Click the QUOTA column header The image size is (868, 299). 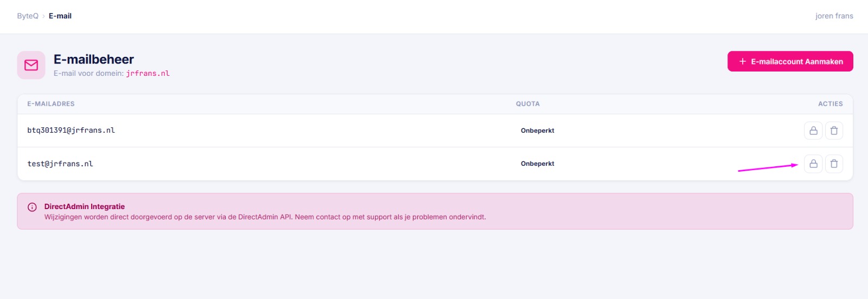[x=527, y=104]
